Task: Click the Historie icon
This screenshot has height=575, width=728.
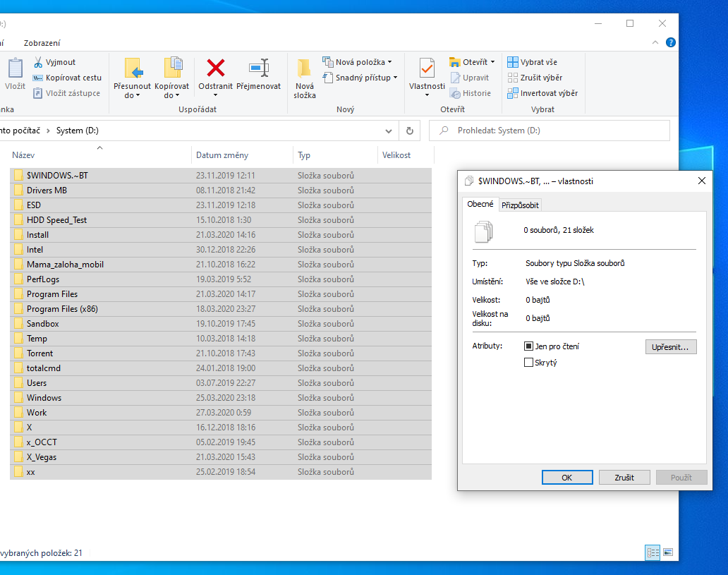Action: coord(455,93)
